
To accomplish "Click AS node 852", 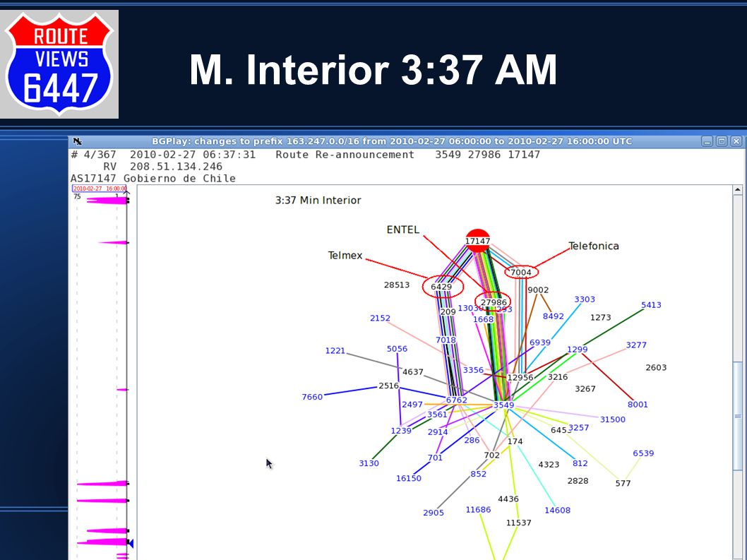I will [478, 474].
